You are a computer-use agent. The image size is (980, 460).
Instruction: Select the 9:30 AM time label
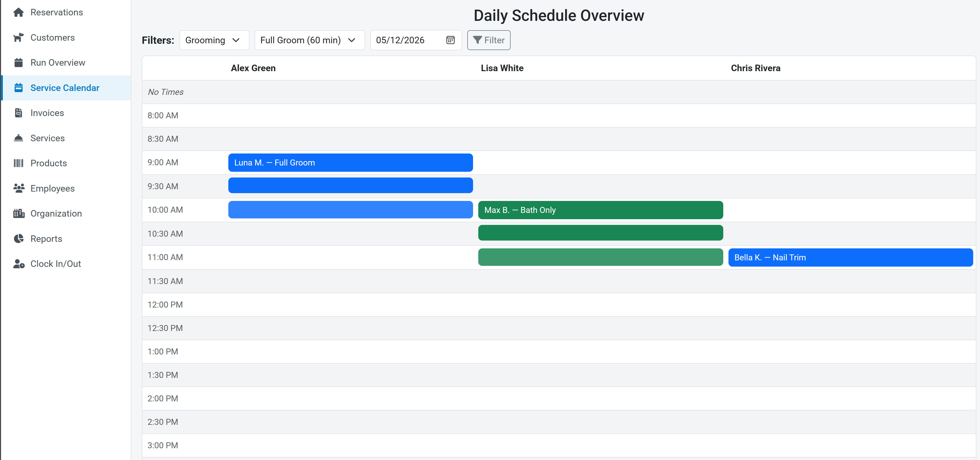click(163, 186)
